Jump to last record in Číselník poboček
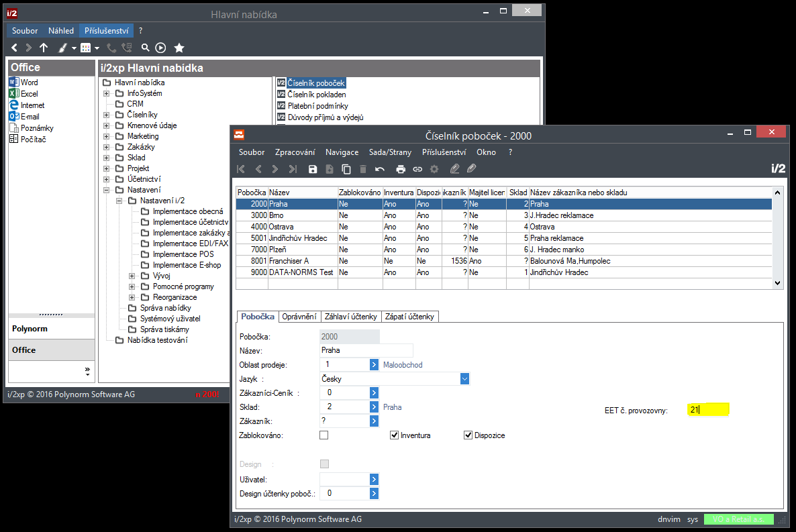 293,169
